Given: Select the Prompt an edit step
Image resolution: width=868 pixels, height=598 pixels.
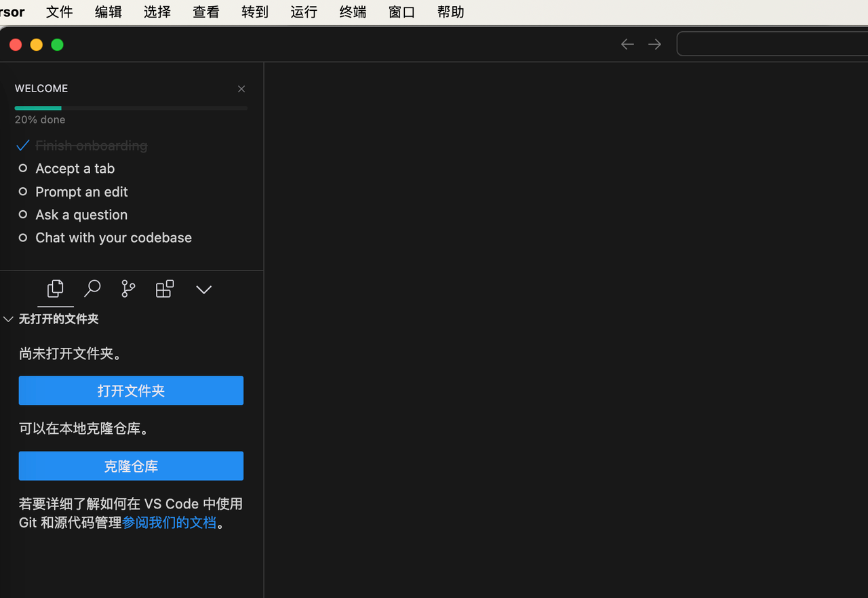Looking at the screenshot, I should (81, 192).
